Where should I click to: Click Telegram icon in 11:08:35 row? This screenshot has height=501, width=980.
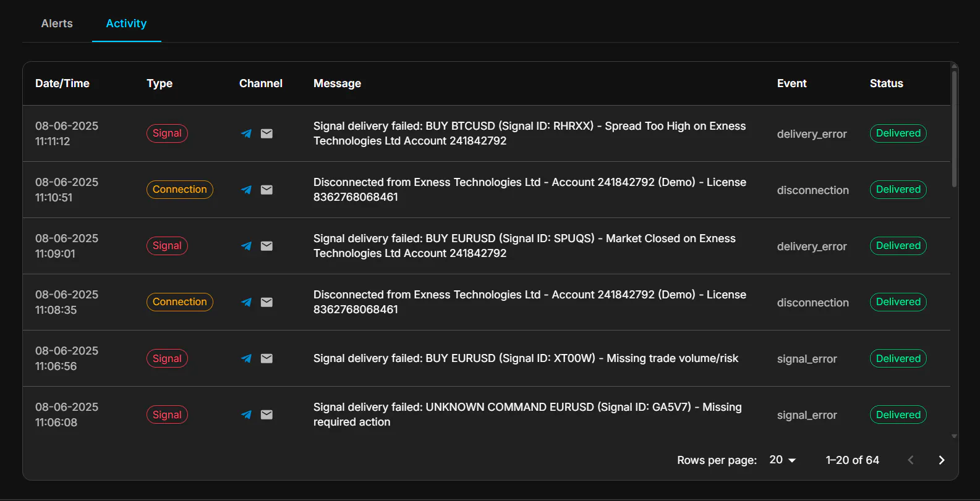click(x=246, y=302)
